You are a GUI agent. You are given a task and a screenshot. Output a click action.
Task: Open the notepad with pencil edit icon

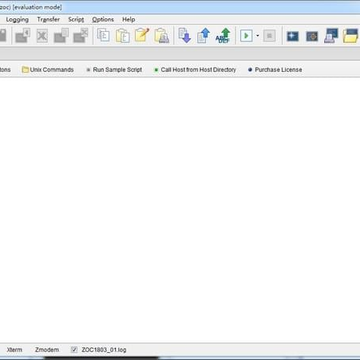pyautogui.click(x=142, y=35)
